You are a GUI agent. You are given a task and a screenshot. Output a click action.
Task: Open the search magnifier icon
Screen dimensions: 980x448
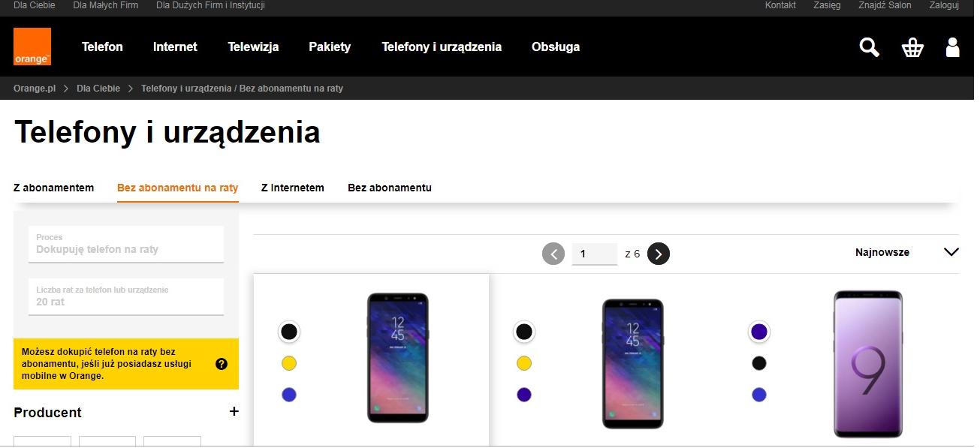[x=868, y=47]
